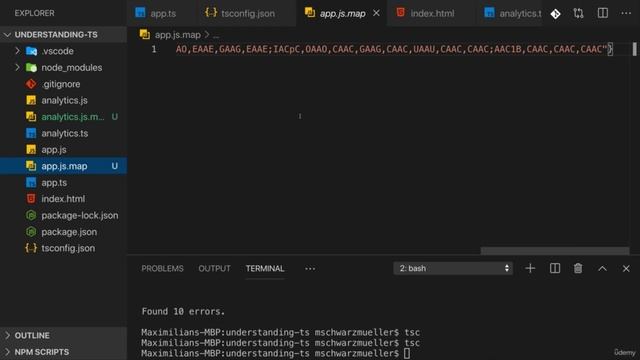Viewport: 640px width, 360px height.
Task: Open analytics.js in the explorer
Action: click(63, 100)
